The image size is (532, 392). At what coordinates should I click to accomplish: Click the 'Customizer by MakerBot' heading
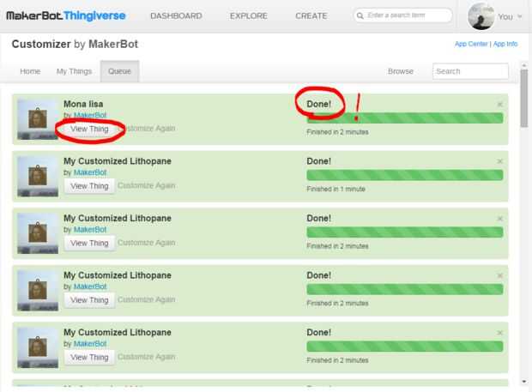[x=75, y=44]
